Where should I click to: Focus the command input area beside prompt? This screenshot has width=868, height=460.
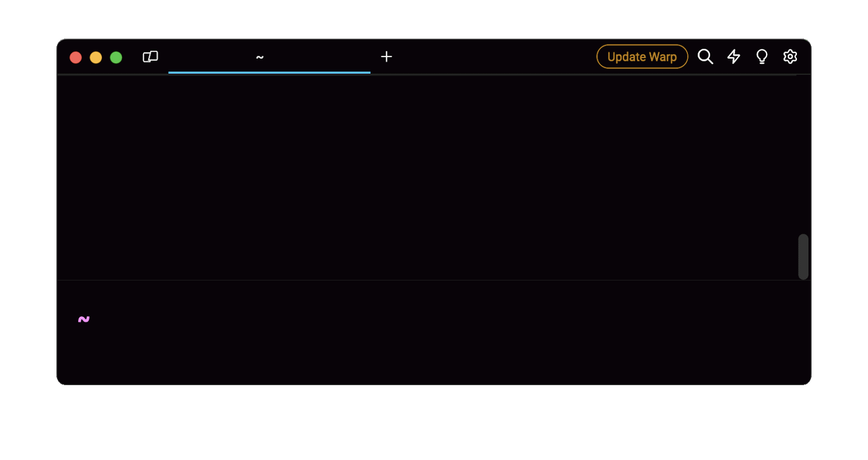point(380,320)
